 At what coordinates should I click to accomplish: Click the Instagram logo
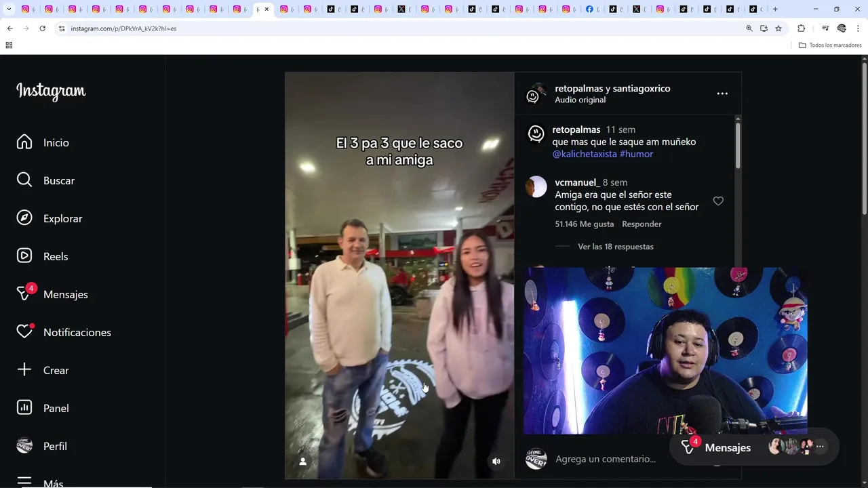pos(51,91)
